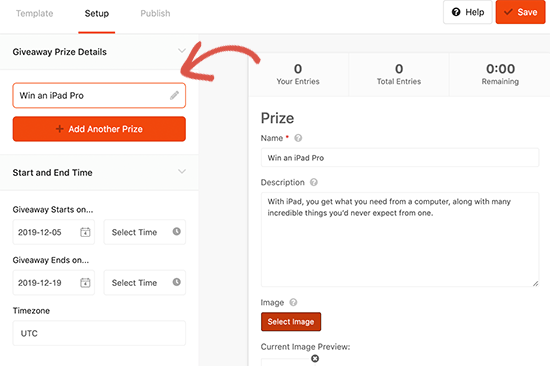The image size is (550, 366).
Task: Open the Timezone UTC dropdown
Action: click(x=99, y=333)
